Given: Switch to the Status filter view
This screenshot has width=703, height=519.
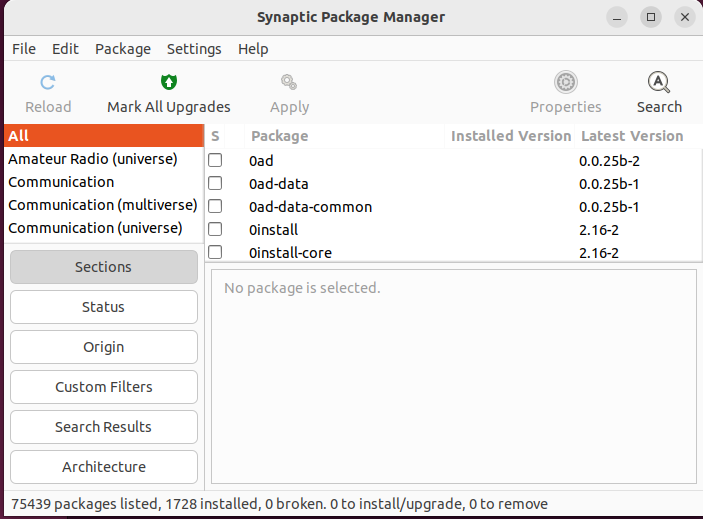Looking at the screenshot, I should click(x=104, y=307).
